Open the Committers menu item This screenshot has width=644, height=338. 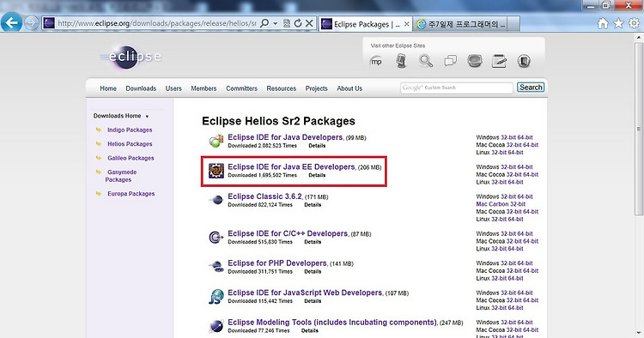pyautogui.click(x=241, y=88)
